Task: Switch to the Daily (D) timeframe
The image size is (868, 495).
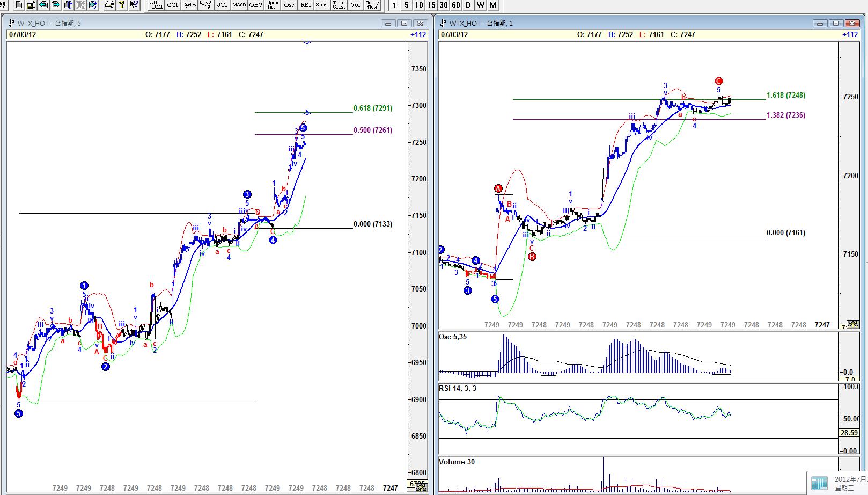Action: tap(468, 5)
